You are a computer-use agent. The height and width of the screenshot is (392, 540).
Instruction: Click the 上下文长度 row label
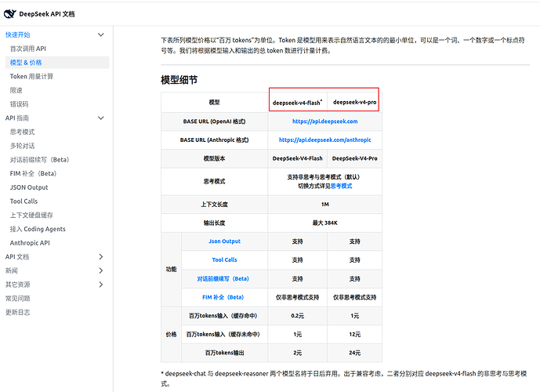pyautogui.click(x=214, y=205)
